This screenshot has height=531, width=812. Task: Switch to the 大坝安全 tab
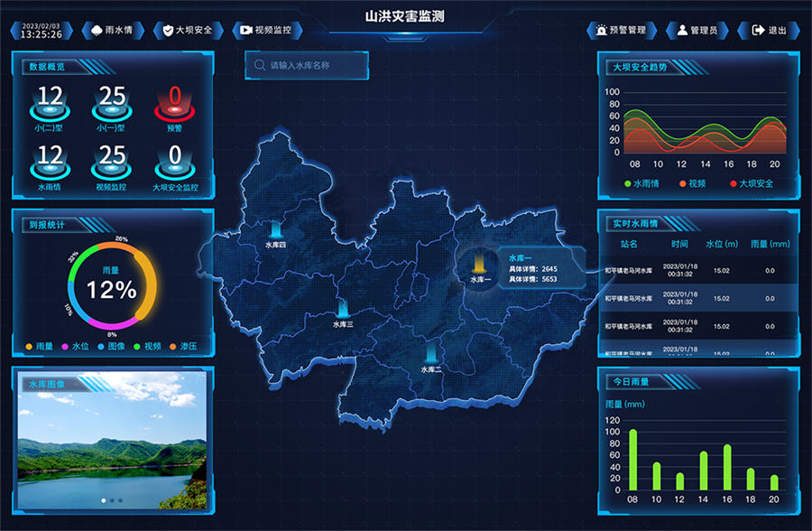coord(187,30)
